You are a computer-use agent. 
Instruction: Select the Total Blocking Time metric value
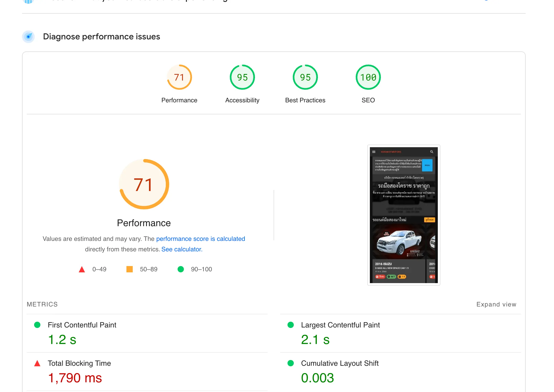[x=75, y=378]
